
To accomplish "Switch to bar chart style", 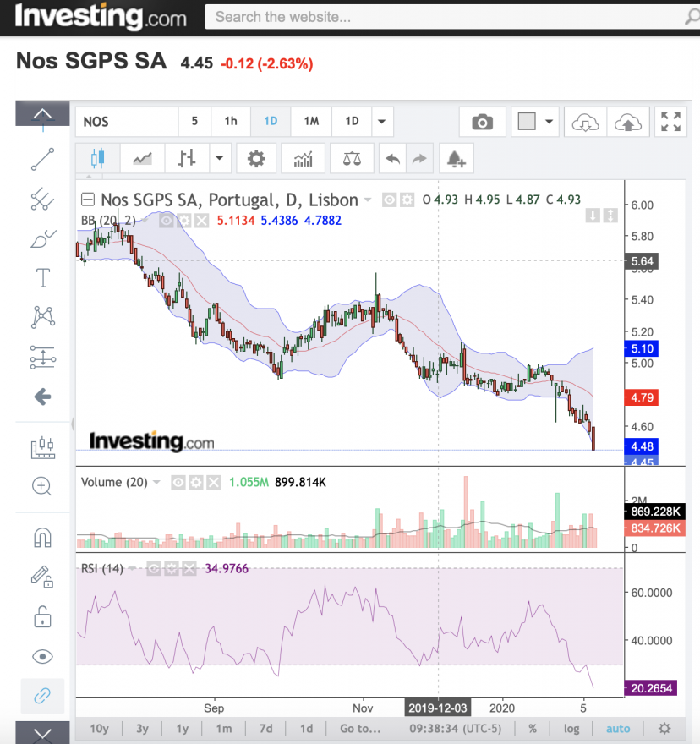I will coord(187,158).
